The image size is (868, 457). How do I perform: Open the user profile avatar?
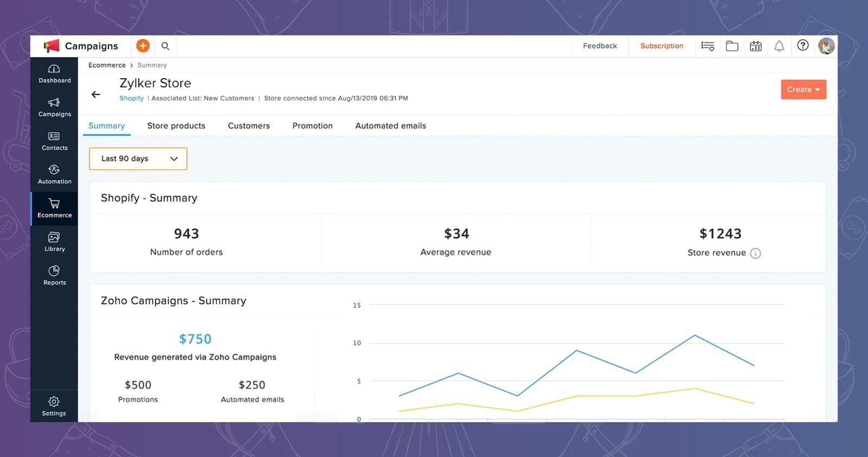pyautogui.click(x=826, y=46)
